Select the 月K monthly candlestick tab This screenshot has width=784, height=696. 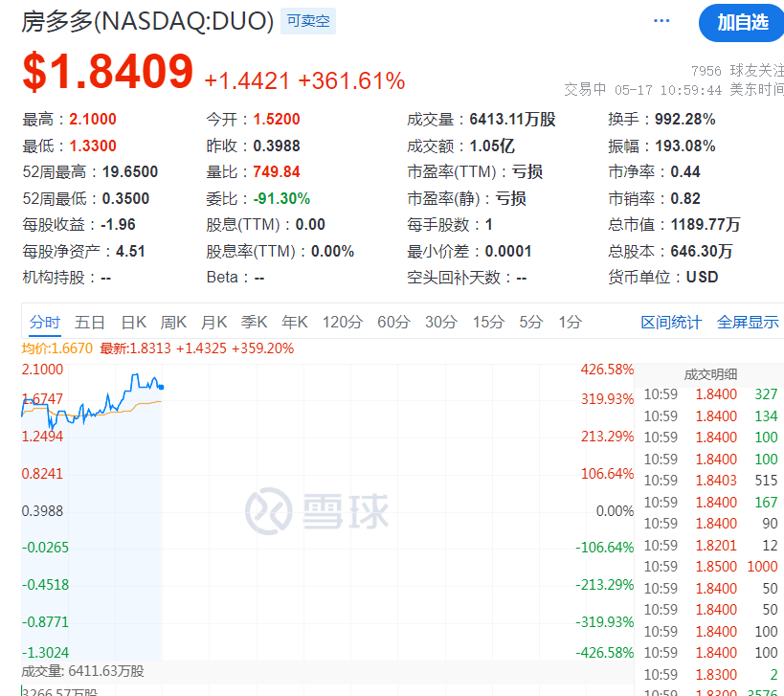click(x=213, y=323)
